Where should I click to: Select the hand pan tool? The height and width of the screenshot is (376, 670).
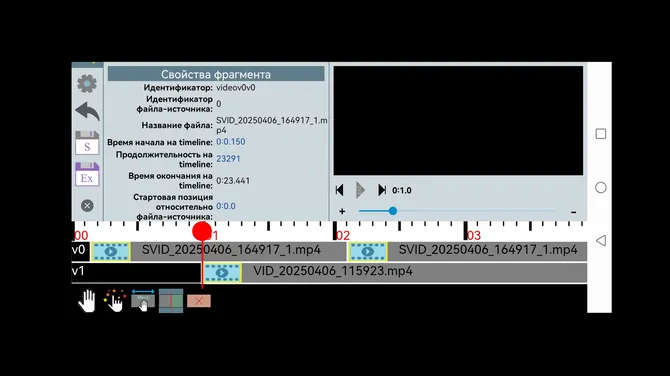pyautogui.click(x=87, y=300)
